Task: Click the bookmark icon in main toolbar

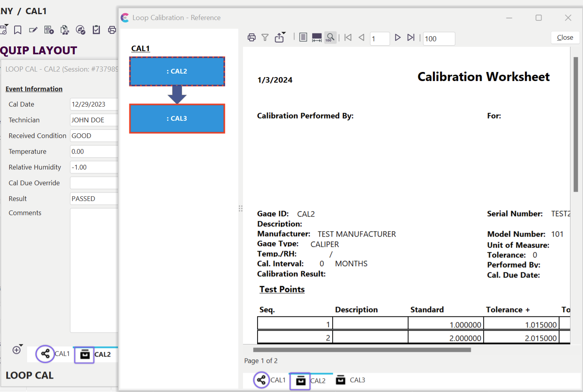Action: [x=18, y=30]
